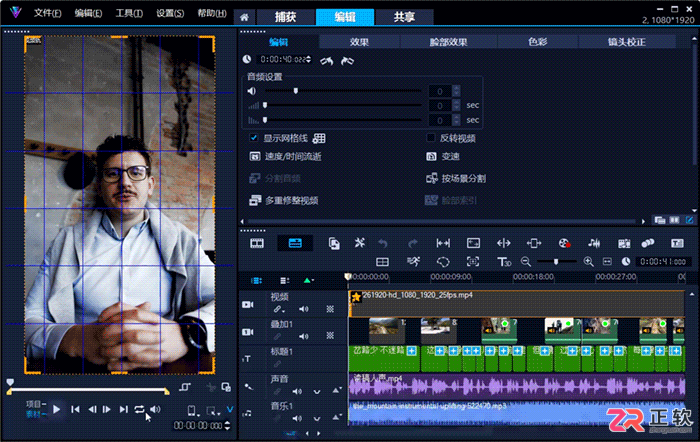Fit project in timeline window icon
This screenshot has height=442, width=700.
607,262
